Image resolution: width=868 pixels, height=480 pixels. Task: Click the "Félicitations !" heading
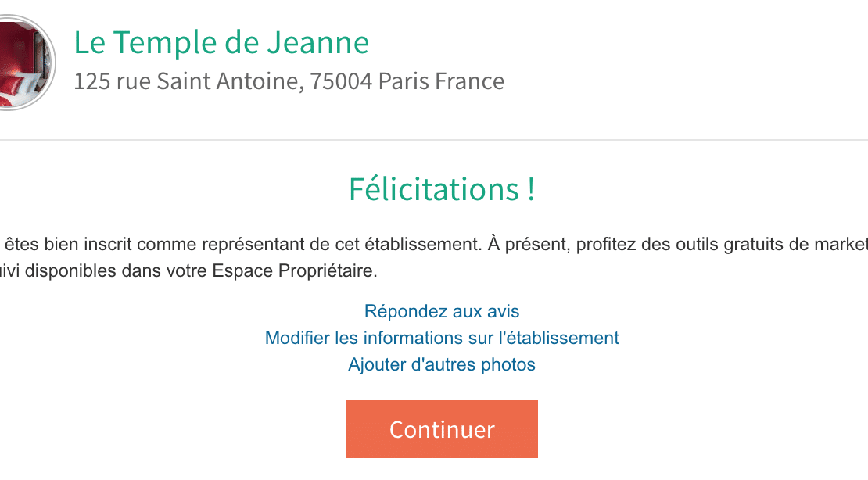pos(442,189)
